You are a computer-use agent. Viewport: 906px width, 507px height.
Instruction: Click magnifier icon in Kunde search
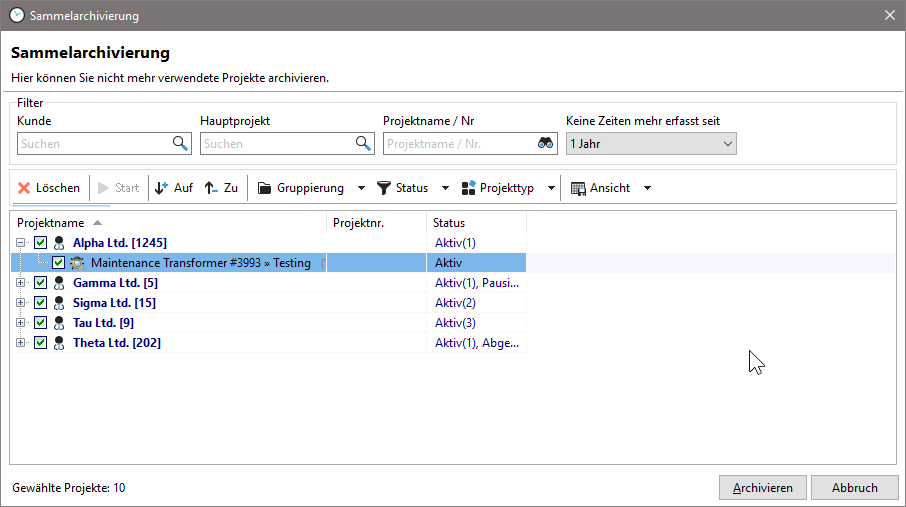click(180, 144)
